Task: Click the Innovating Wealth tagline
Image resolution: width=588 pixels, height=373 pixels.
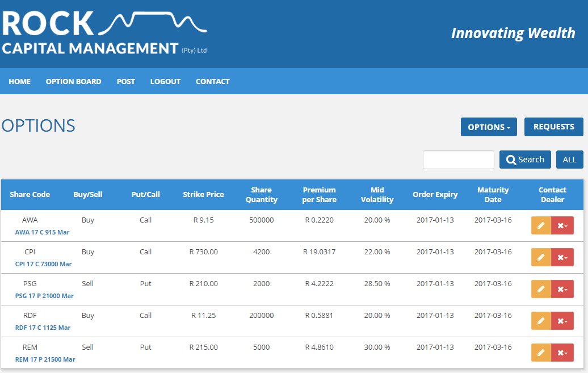Action: click(513, 33)
